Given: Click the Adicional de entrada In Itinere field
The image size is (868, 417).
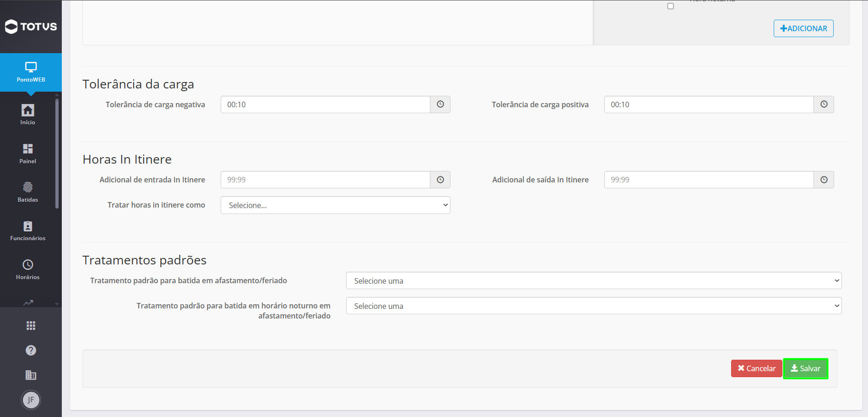Looking at the screenshot, I should point(325,180).
